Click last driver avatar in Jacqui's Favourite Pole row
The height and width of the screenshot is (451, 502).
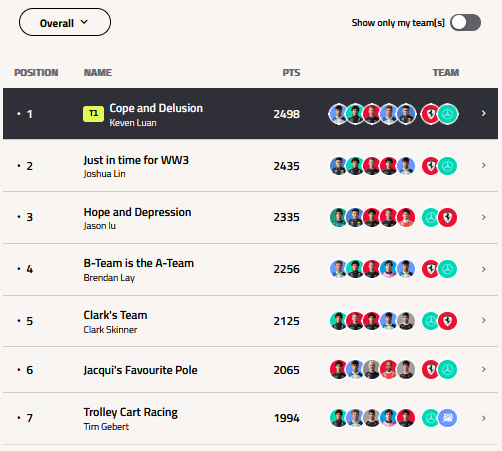click(406, 370)
